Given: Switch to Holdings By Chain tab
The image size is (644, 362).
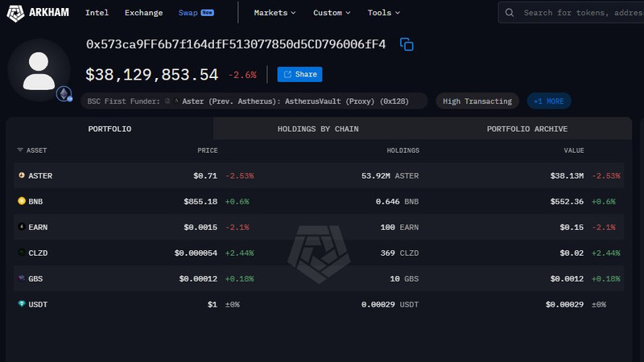Looking at the screenshot, I should pyautogui.click(x=318, y=129).
